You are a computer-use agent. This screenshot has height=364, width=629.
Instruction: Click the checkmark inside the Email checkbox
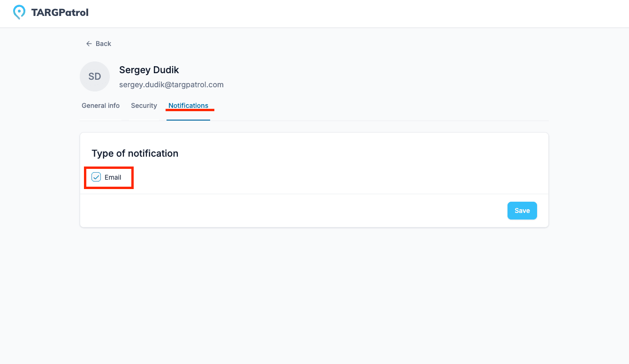pos(96,177)
